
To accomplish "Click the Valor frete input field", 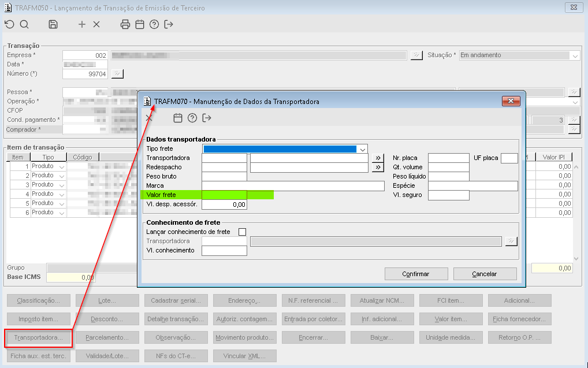I will click(x=224, y=195).
